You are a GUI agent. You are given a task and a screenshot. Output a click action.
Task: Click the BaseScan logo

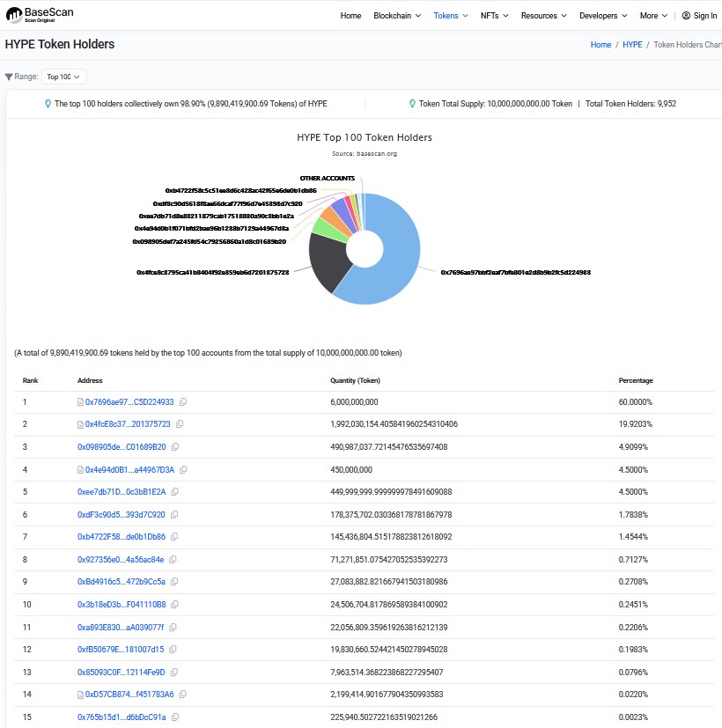click(x=40, y=15)
